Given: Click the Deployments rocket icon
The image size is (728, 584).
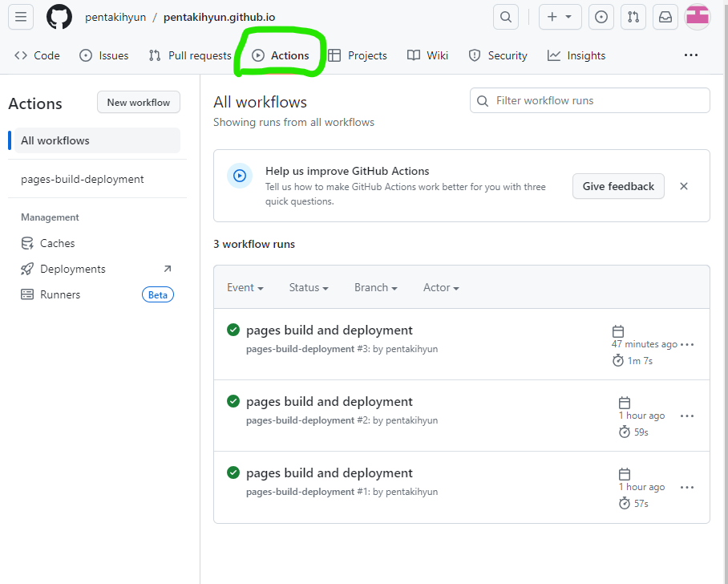Looking at the screenshot, I should point(27,269).
